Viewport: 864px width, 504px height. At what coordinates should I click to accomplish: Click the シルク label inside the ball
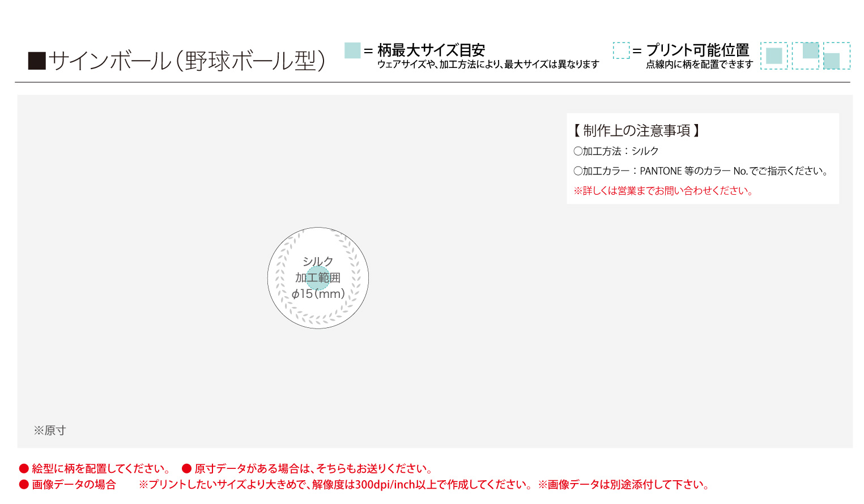pyautogui.click(x=318, y=262)
